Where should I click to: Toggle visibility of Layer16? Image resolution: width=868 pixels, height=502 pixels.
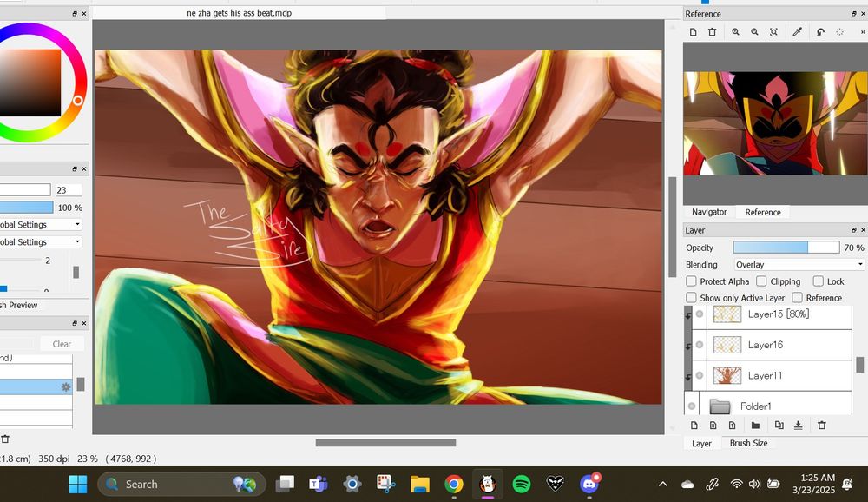point(700,345)
